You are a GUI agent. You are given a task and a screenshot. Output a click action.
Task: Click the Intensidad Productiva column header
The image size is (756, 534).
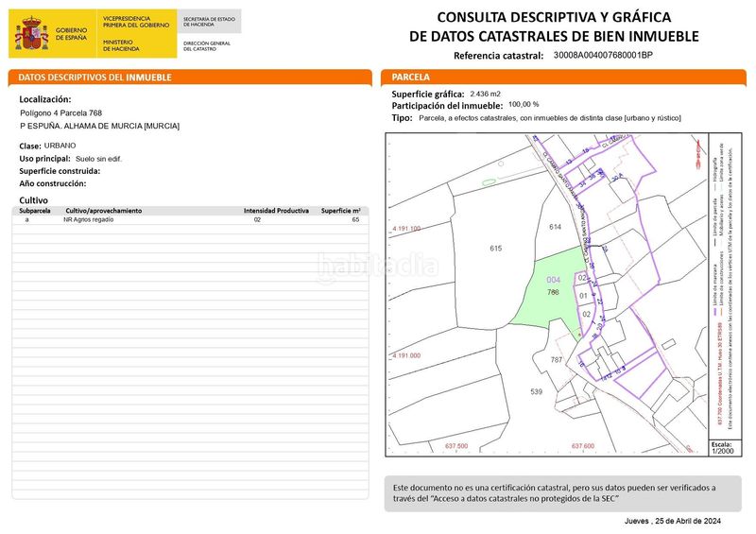click(x=276, y=211)
